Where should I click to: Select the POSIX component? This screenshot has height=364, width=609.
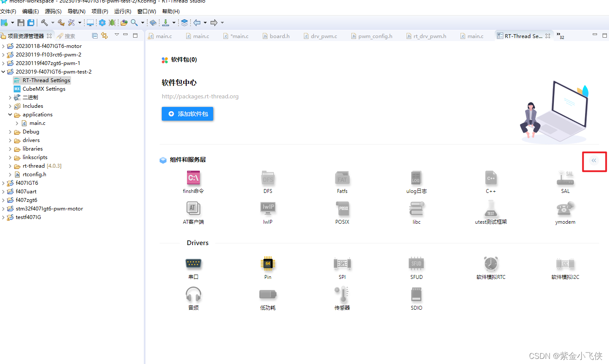(x=342, y=213)
